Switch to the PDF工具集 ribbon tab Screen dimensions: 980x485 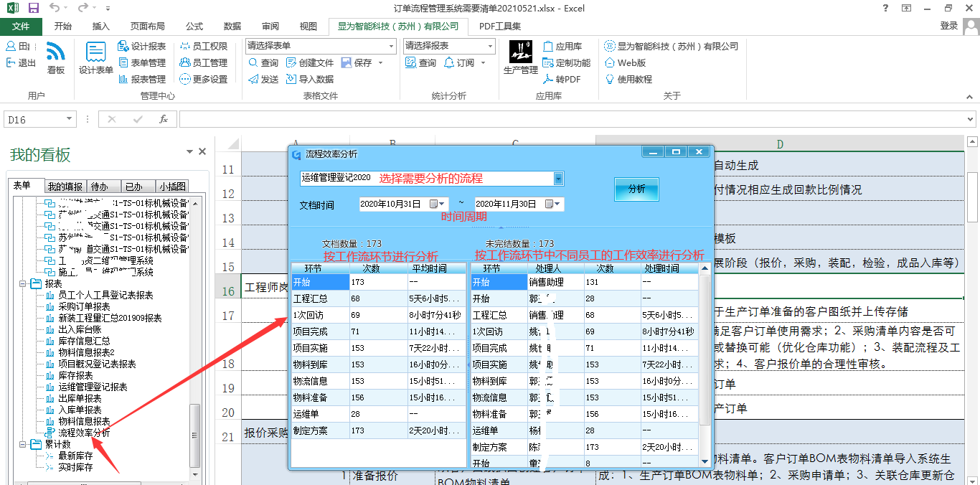coord(500,26)
